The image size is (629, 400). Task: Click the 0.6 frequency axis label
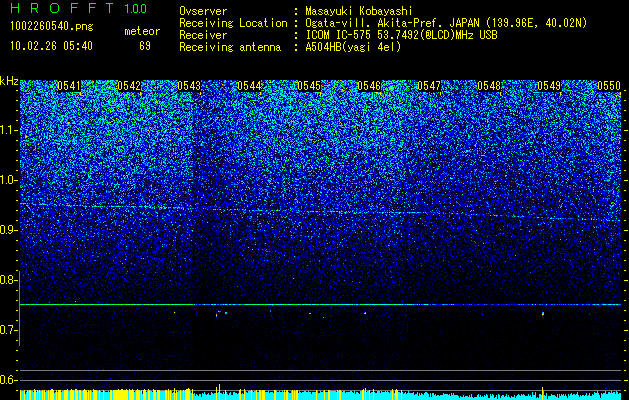click(8, 380)
